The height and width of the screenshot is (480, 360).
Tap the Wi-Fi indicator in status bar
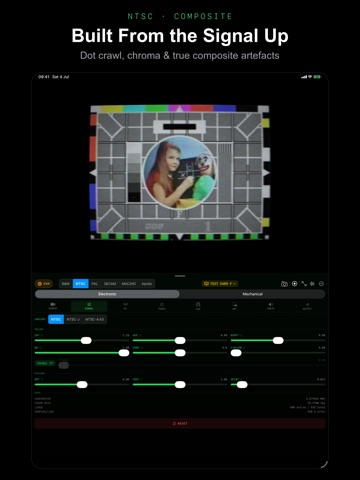[310, 77]
